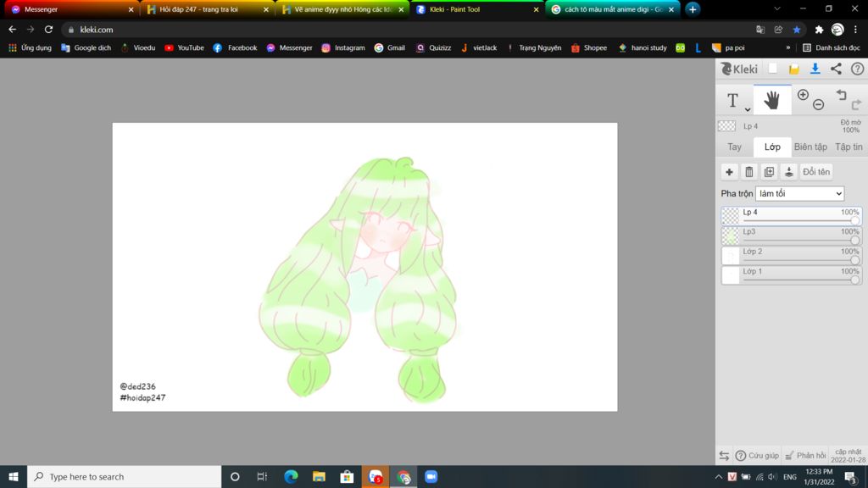Switch to the cách tô màu mắt anime tab

(613, 9)
